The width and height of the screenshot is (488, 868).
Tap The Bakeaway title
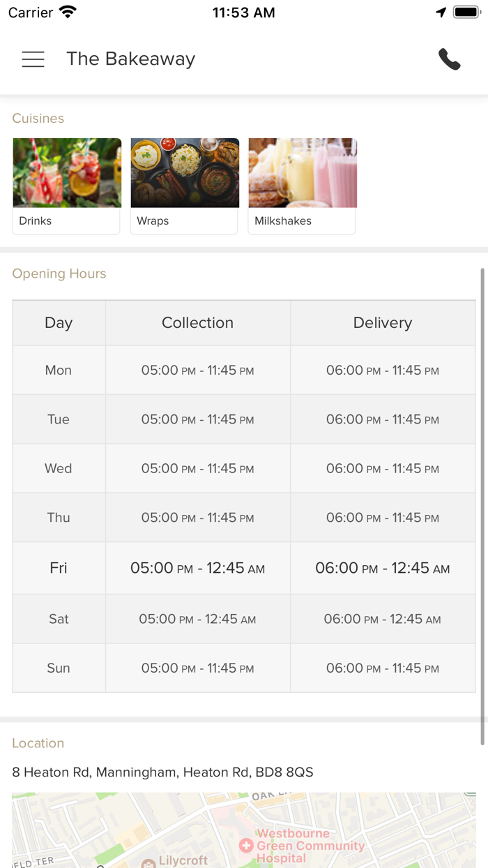point(130,59)
